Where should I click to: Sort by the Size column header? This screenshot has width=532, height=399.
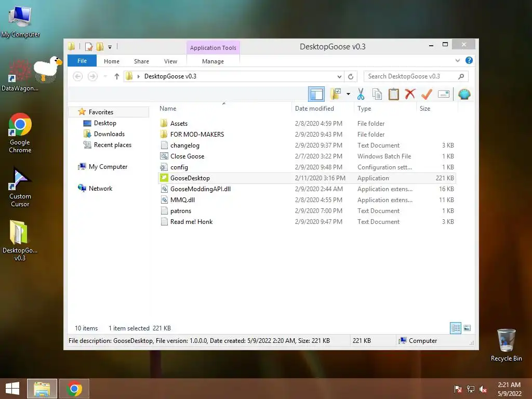point(425,109)
